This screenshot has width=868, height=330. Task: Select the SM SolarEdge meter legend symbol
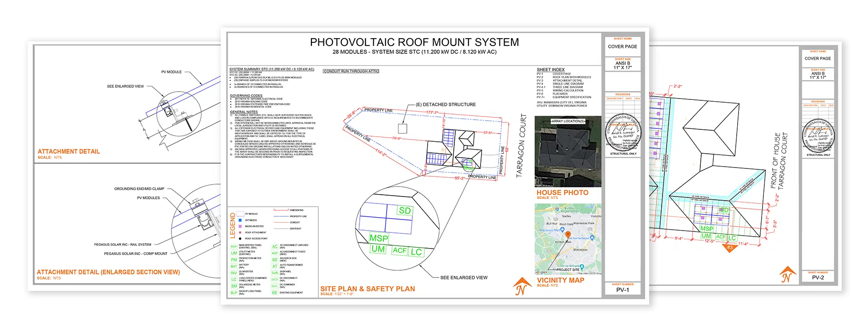pyautogui.click(x=234, y=286)
